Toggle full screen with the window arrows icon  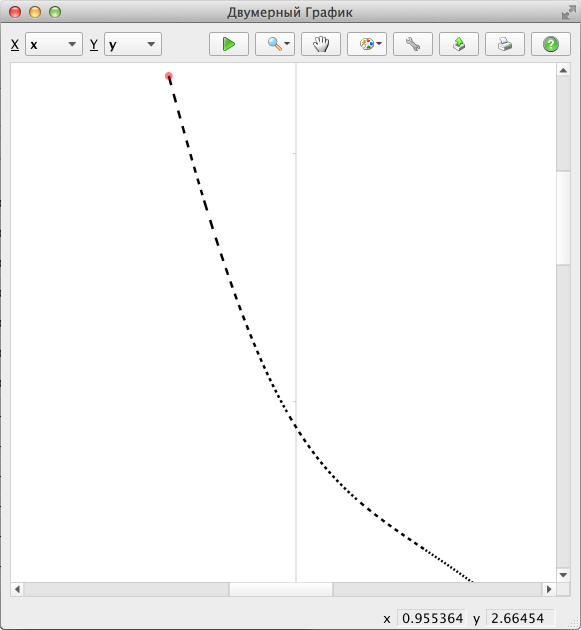(568, 12)
